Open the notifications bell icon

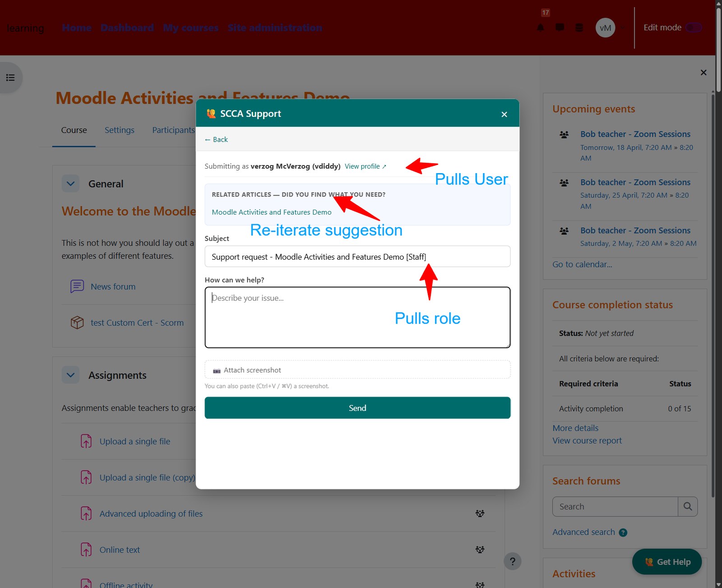[x=540, y=28]
